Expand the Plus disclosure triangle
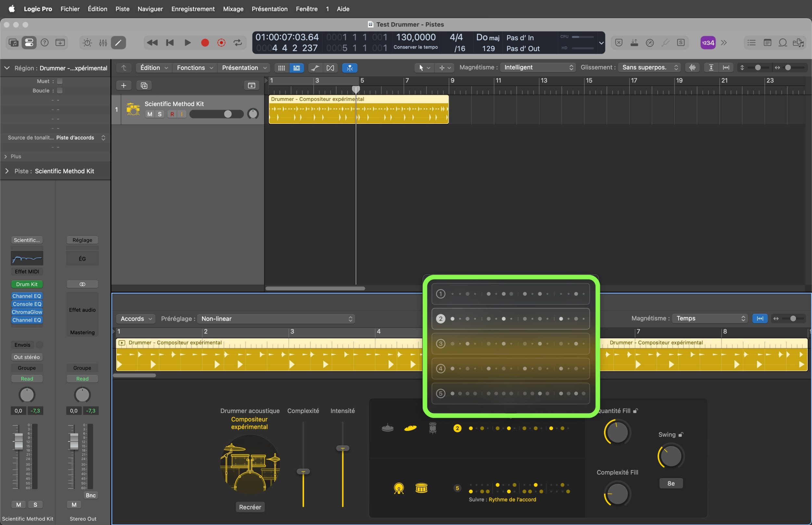This screenshot has height=525, width=812. click(x=6, y=157)
